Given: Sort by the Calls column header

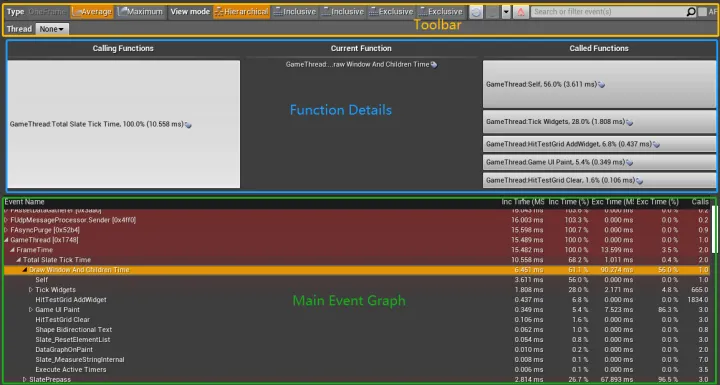Looking at the screenshot, I should 700,202.
